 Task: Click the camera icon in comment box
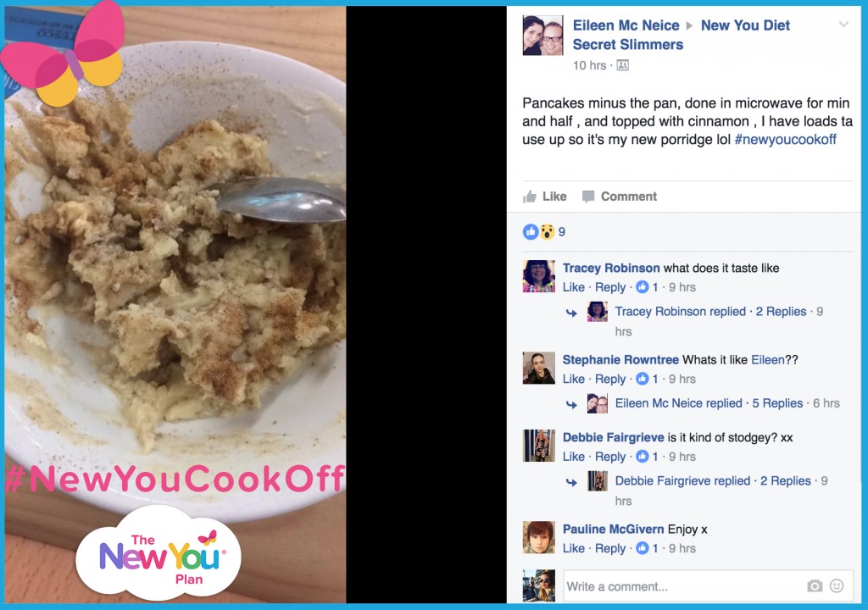coord(815,585)
